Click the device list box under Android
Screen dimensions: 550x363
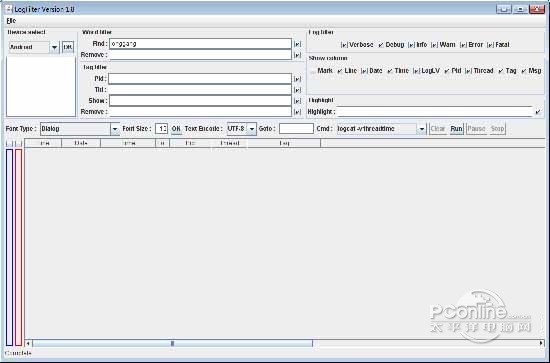[41, 86]
